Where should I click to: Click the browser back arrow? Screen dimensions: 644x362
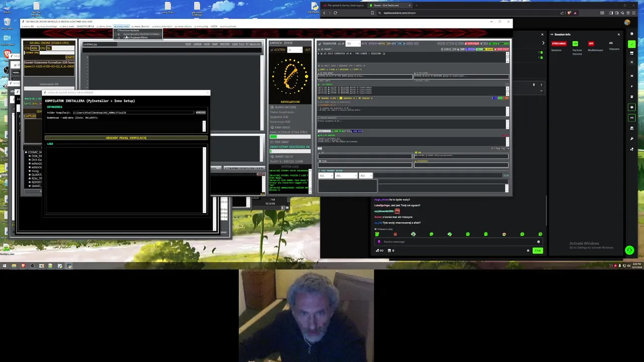coord(325,13)
